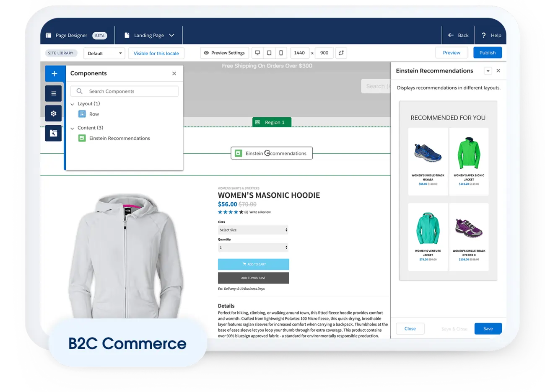Collapse the Layout (1) section
Screen dimensions: 545x392
point(72,104)
